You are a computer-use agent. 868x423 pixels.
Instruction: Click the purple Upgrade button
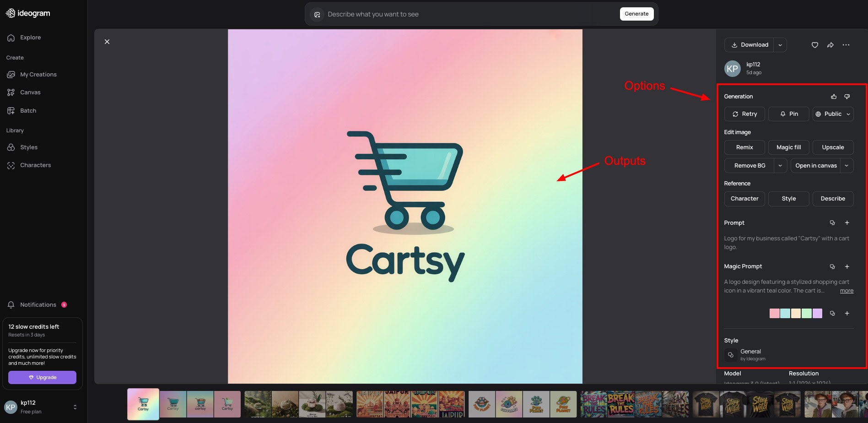(x=42, y=377)
